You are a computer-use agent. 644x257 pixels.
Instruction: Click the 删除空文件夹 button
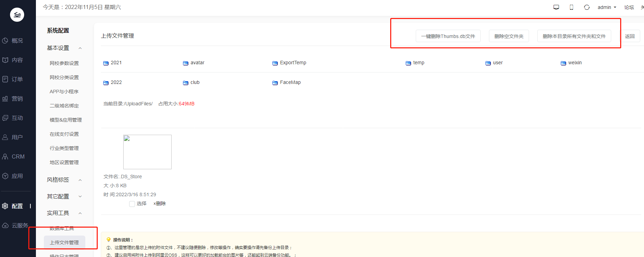point(509,36)
